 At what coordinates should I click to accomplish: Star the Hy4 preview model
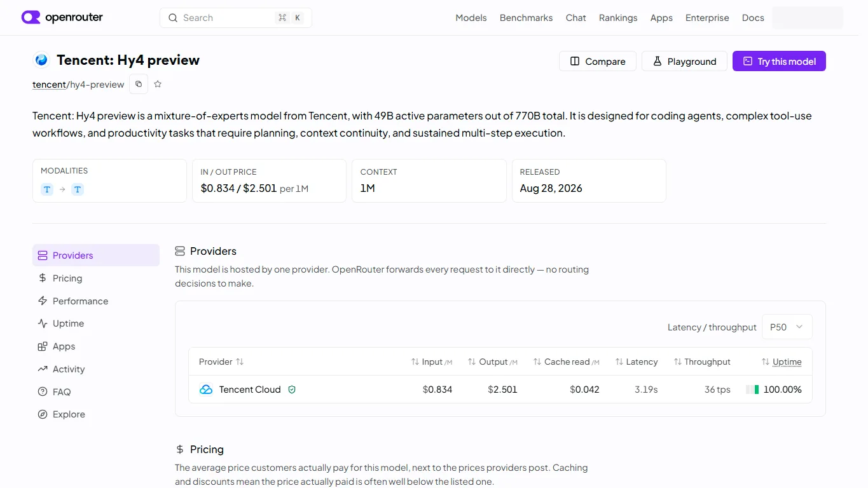[158, 84]
